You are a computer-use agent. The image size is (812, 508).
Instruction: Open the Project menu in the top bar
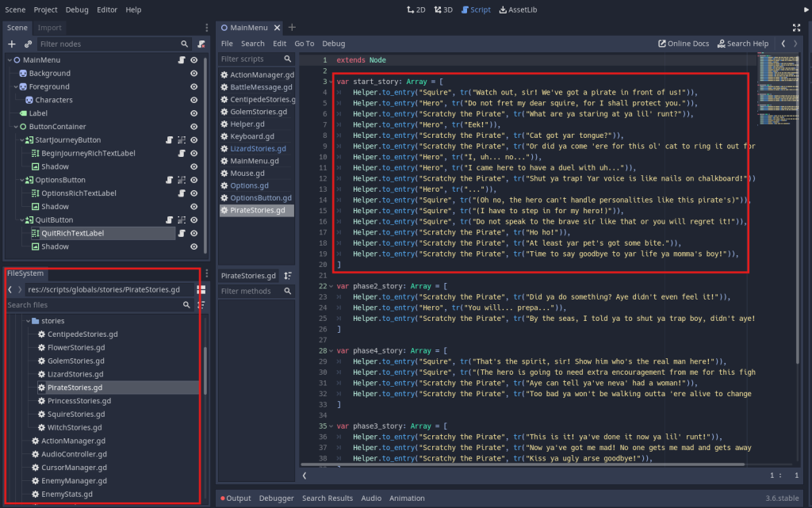pos(45,10)
